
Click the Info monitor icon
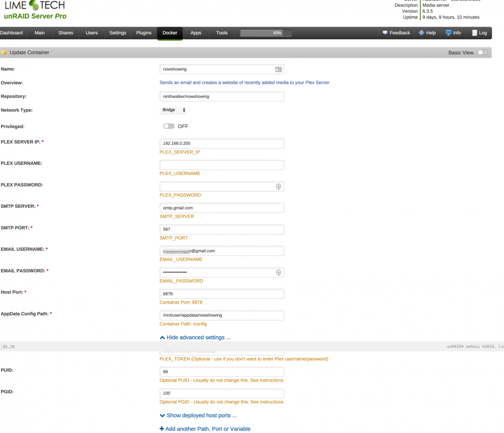click(449, 32)
